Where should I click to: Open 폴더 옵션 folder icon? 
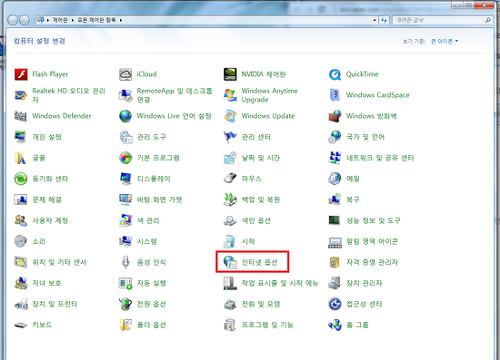tap(126, 325)
